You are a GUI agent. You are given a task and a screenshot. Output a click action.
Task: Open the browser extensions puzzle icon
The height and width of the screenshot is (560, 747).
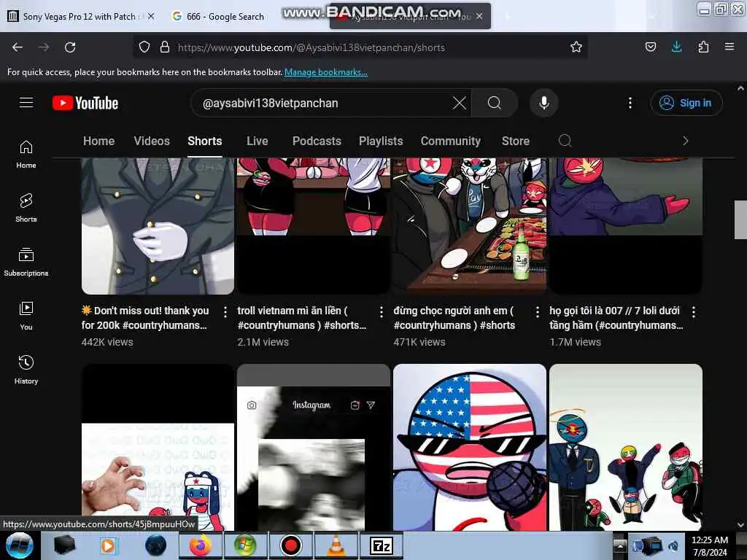click(703, 47)
